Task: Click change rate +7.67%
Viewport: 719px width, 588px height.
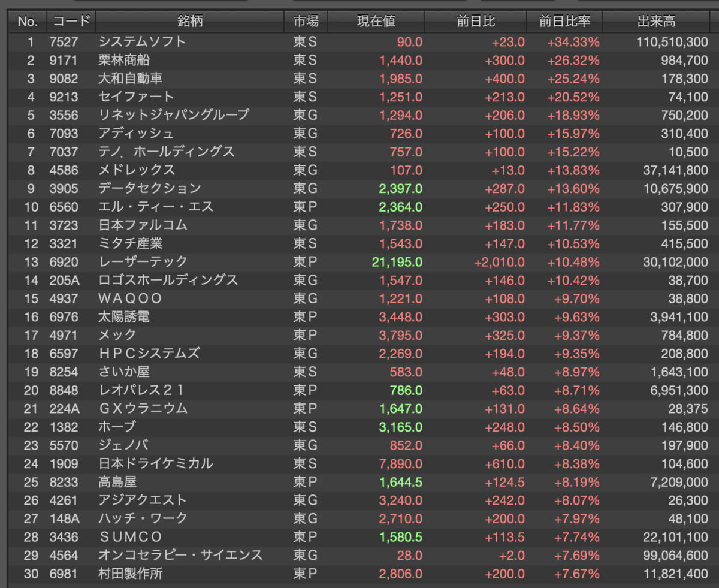Action: 576,574
